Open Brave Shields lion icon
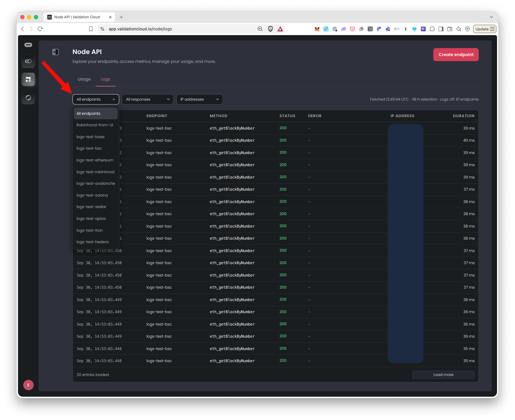This screenshot has width=515, height=420. (270, 29)
